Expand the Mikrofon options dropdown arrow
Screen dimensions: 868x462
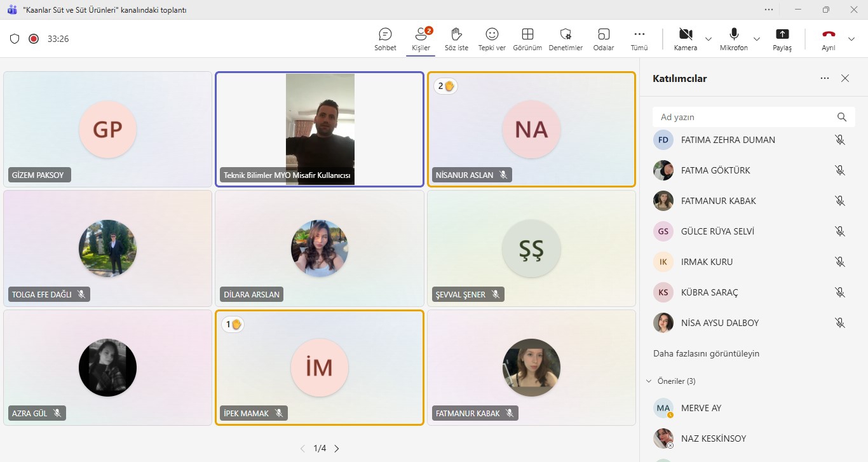[757, 39]
